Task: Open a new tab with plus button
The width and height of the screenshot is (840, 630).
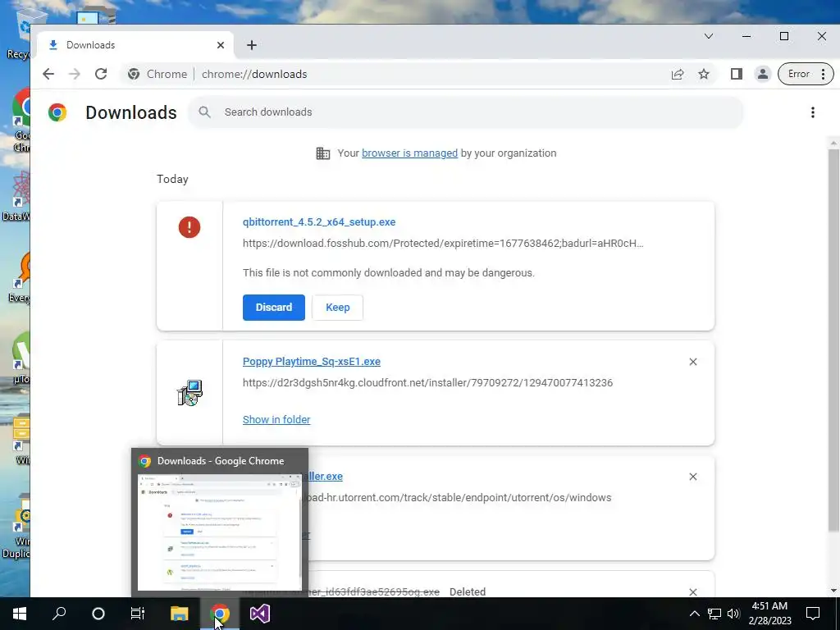Action: point(251,45)
